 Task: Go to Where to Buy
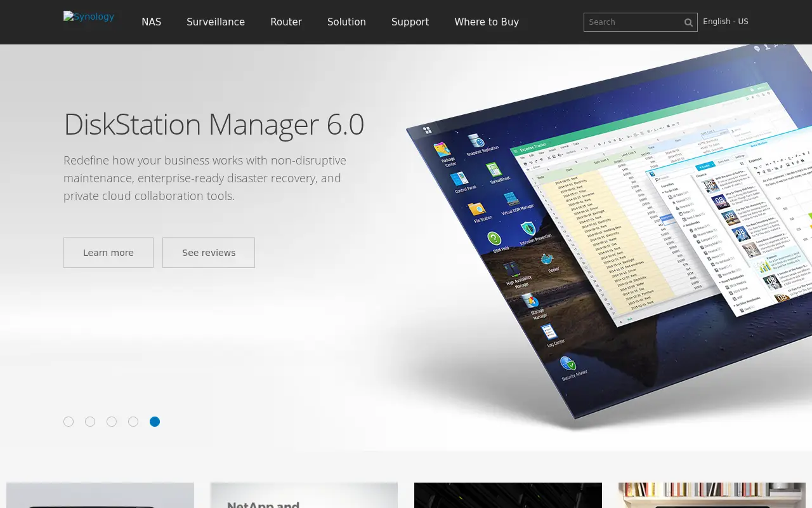click(487, 22)
